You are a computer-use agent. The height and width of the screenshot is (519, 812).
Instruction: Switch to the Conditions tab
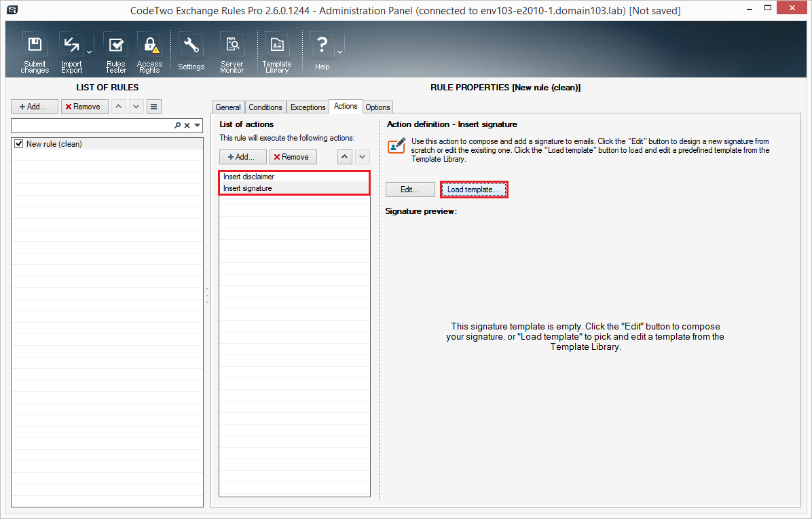(x=265, y=107)
